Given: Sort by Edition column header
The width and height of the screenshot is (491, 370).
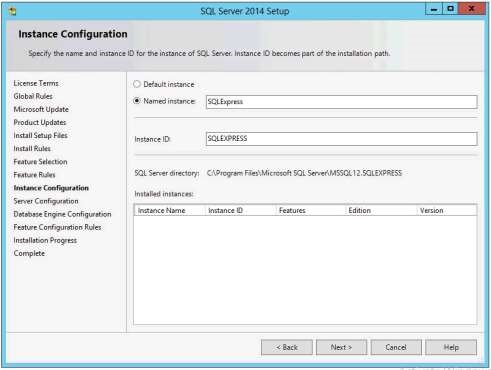Looking at the screenshot, I should point(381,210).
